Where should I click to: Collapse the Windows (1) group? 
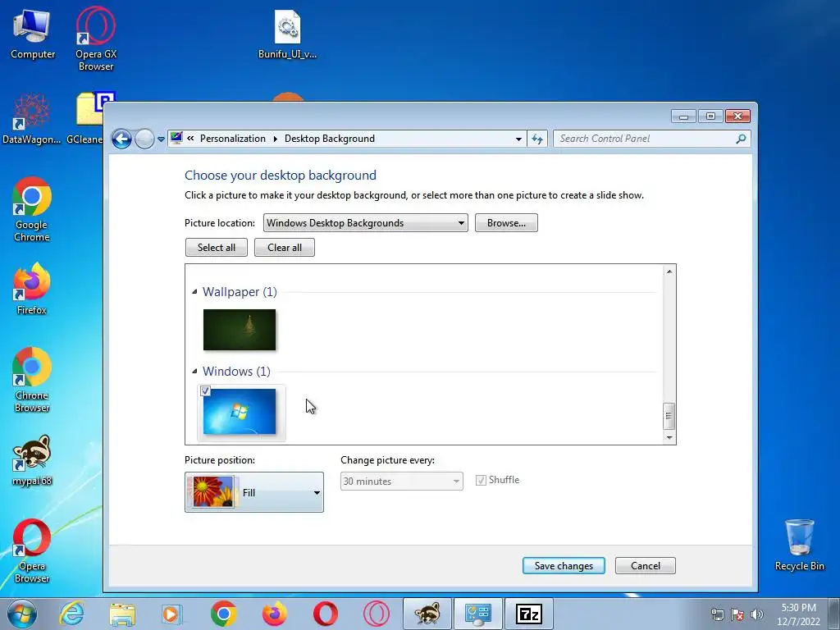click(194, 372)
